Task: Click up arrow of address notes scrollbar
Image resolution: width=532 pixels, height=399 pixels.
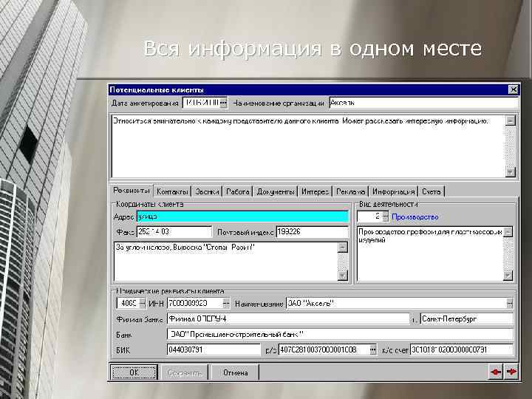Action: 343,248
